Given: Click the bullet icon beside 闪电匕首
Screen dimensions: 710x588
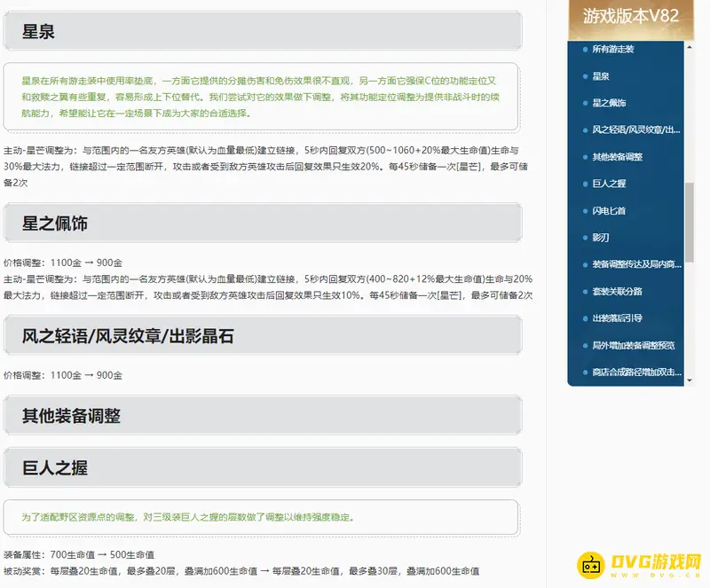Looking at the screenshot, I should tap(583, 209).
